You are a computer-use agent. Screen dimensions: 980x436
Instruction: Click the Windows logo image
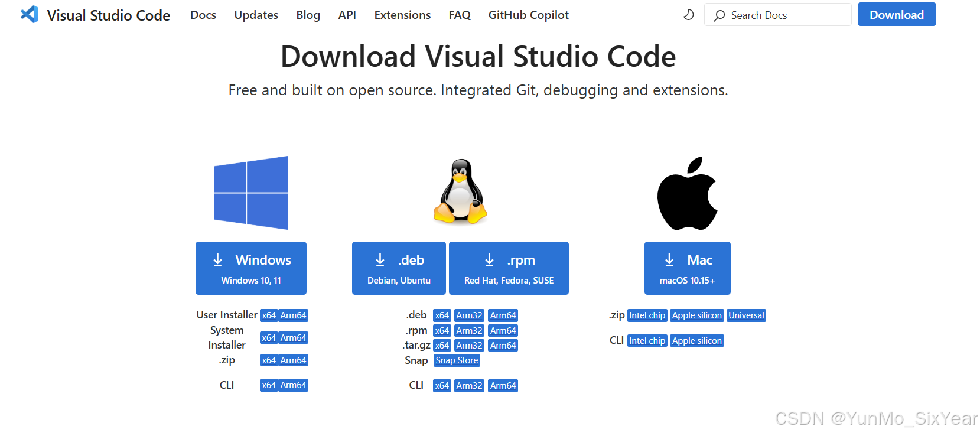click(x=251, y=193)
